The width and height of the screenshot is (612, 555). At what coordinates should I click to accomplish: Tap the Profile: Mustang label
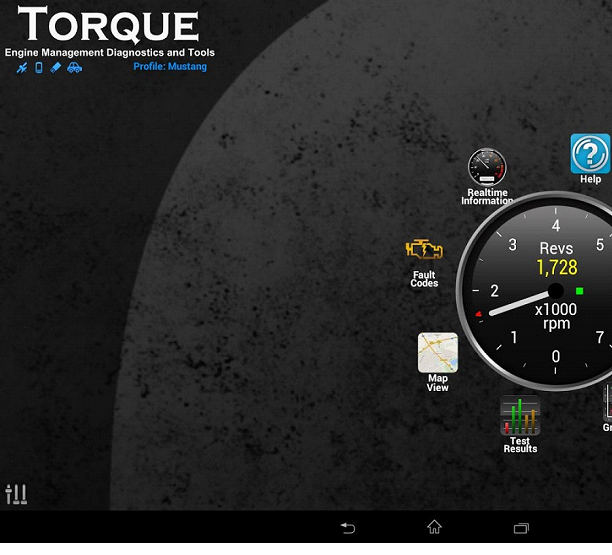[170, 66]
